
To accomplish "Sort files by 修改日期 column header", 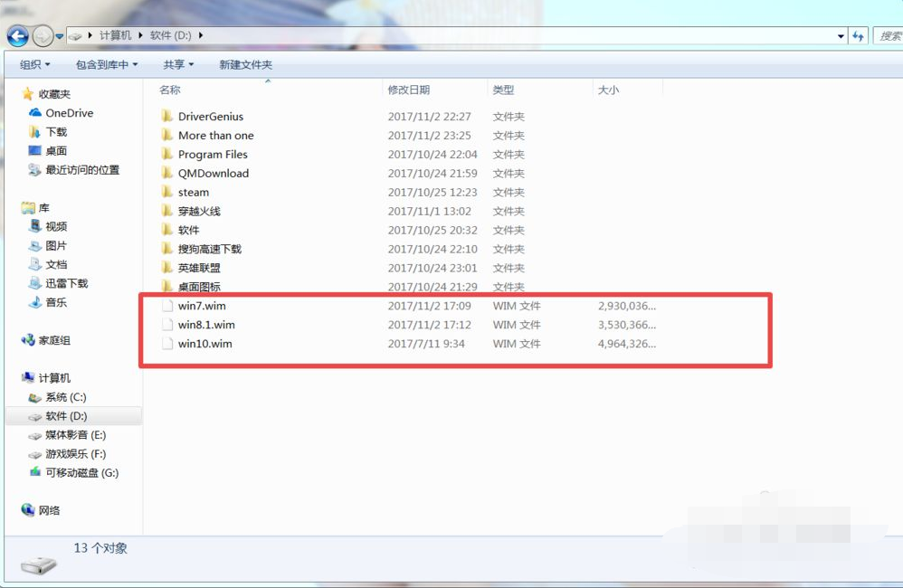I will coord(409,90).
